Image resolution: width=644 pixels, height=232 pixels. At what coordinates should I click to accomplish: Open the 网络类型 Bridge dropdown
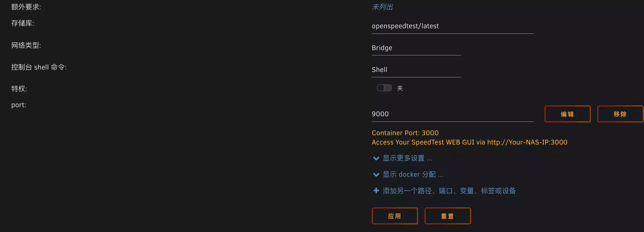(416, 48)
